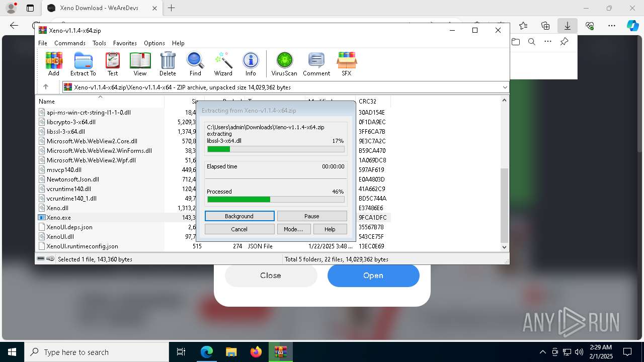
Task: Click search icon in downloads panel
Action: (531, 42)
